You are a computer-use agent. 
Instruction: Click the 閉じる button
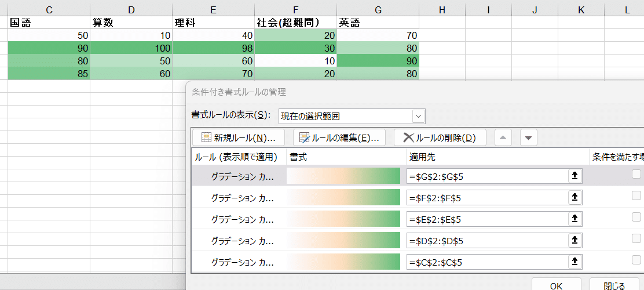pos(614,285)
